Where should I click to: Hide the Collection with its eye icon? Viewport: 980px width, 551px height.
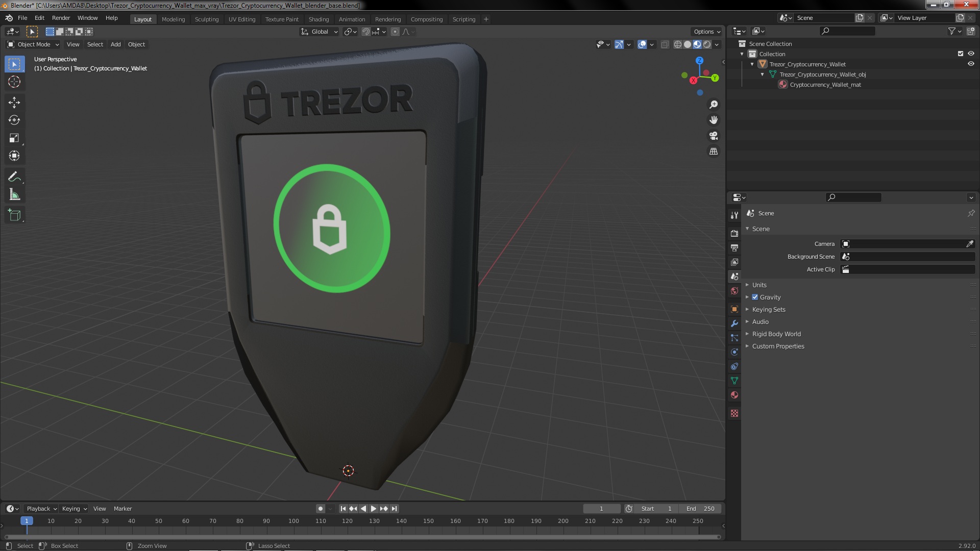click(x=971, y=54)
